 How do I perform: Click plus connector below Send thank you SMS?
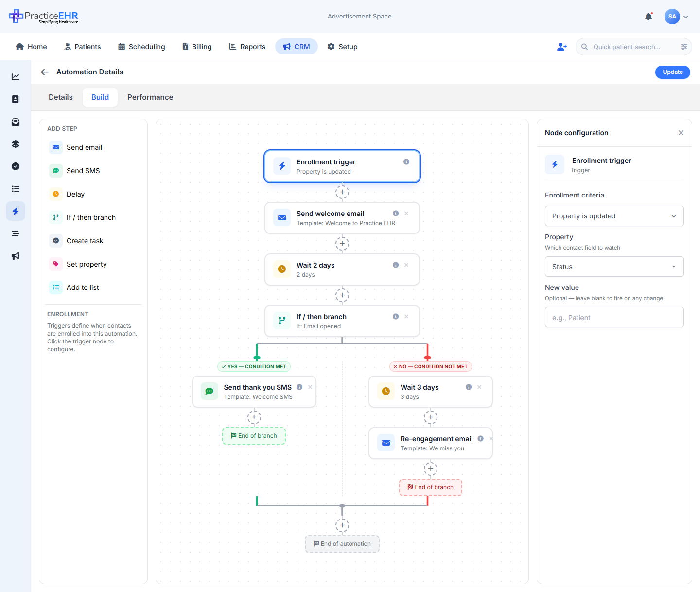(254, 417)
